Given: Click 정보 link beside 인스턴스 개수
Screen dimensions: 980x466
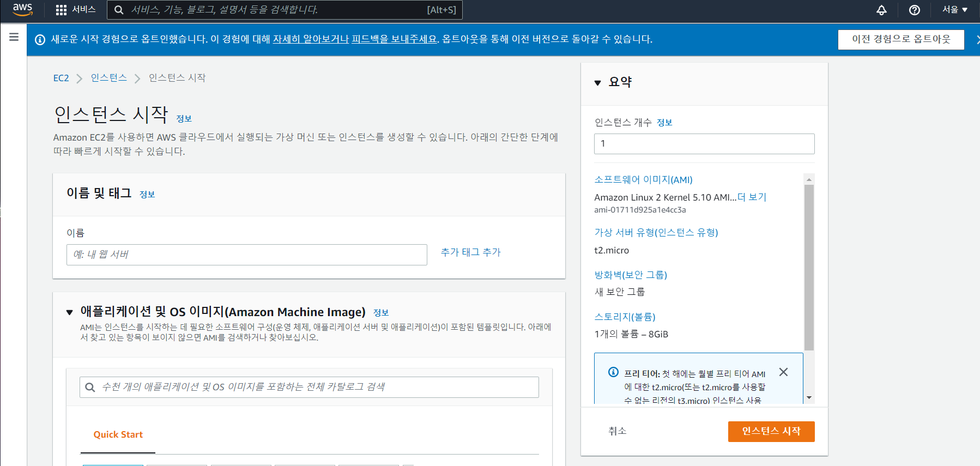Looking at the screenshot, I should (664, 123).
